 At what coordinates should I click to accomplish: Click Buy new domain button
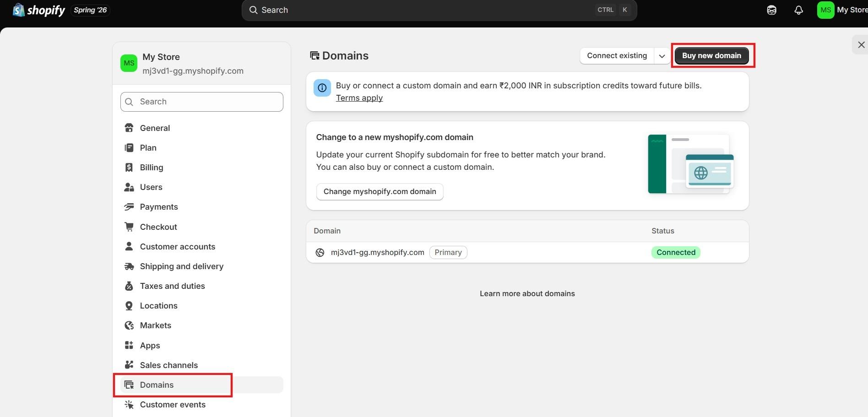711,55
